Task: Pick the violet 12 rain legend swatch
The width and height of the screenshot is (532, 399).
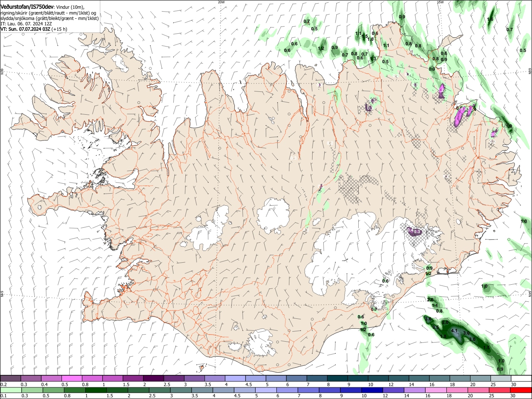Action: [x=393, y=390]
